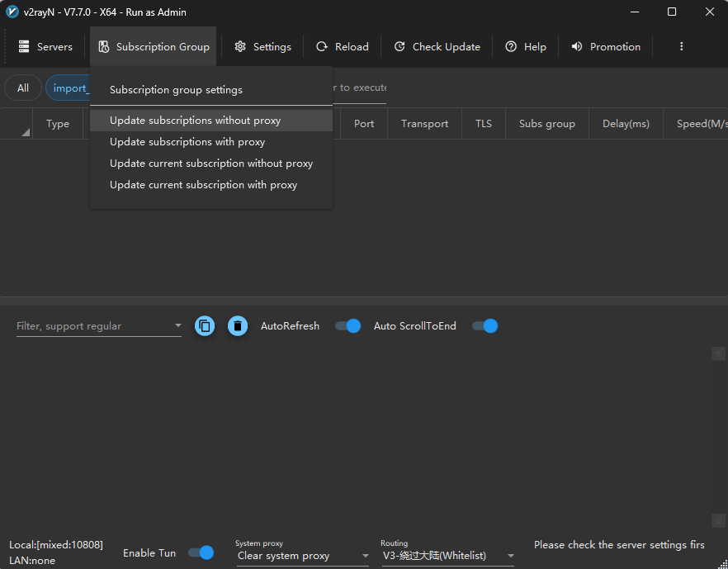The height and width of the screenshot is (569, 728).
Task: Turn off Enable Tun switch
Action: (201, 552)
